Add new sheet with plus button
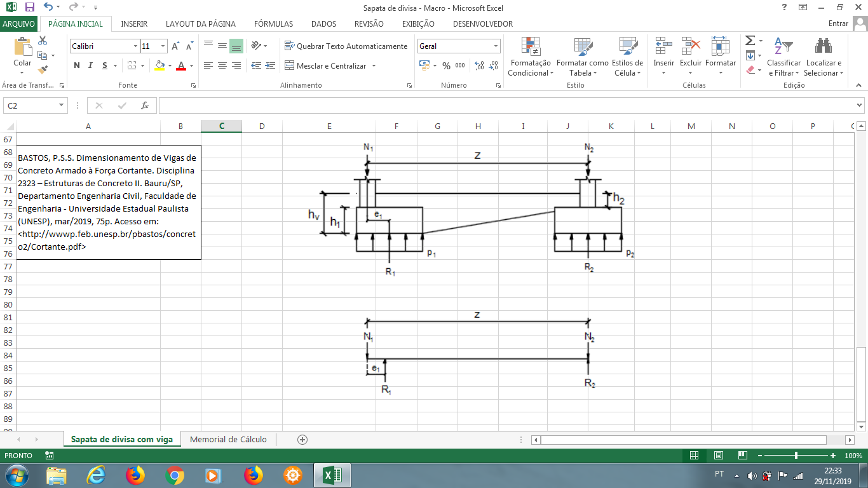Viewport: 868px width, 488px height. point(302,439)
